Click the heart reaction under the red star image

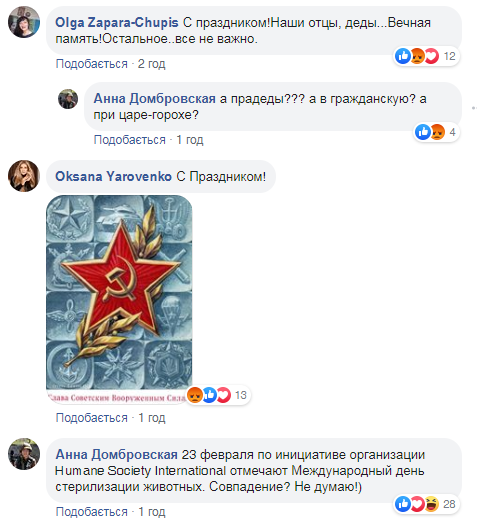224,395
